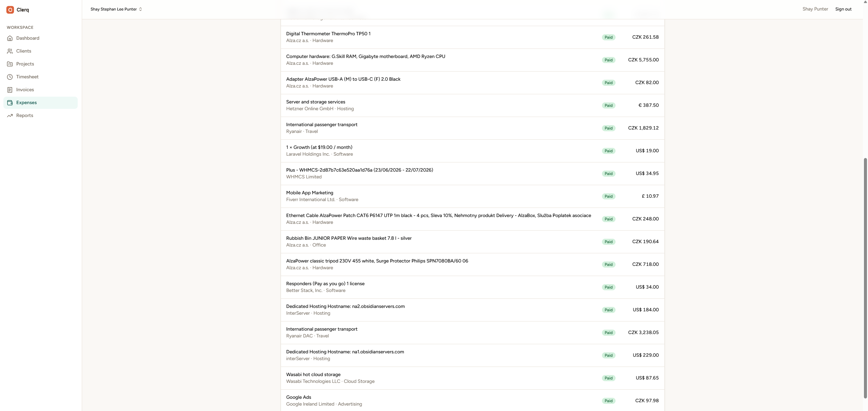Select the Ryanair DAC Travel expense row
This screenshot has height=411, width=868.
[472, 333]
